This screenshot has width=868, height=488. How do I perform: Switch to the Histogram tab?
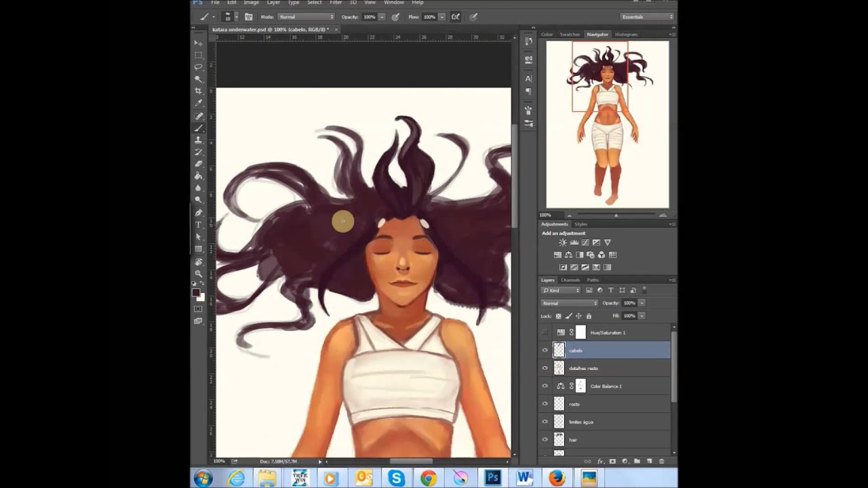click(626, 34)
